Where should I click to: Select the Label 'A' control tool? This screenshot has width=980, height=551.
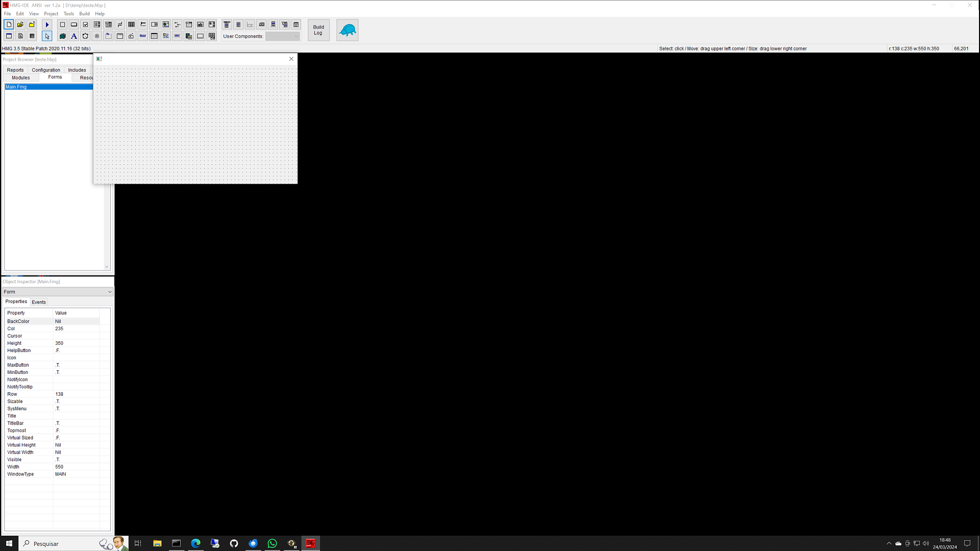click(x=74, y=36)
